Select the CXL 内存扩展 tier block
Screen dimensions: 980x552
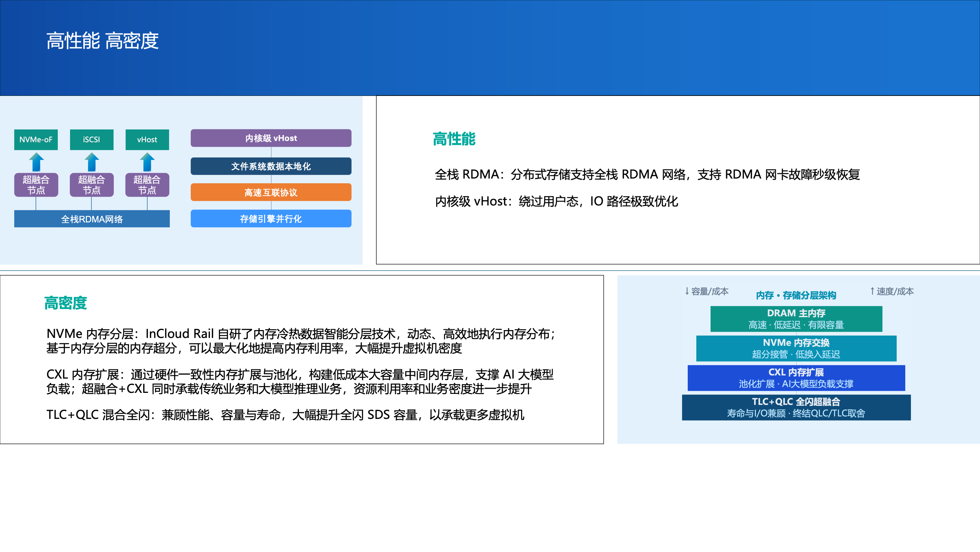[796, 378]
